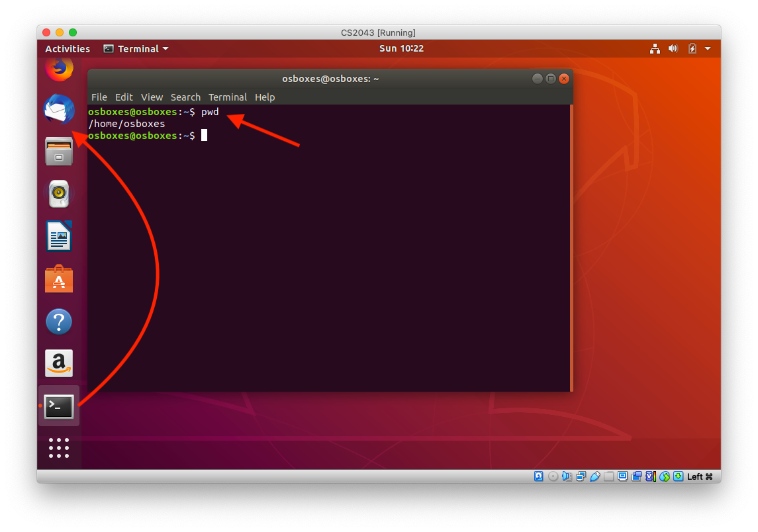Open the Help question mark icon
The width and height of the screenshot is (758, 532).
pos(59,322)
